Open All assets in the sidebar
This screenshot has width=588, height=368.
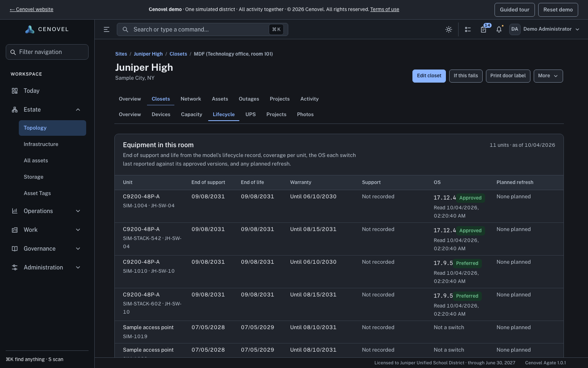click(52, 161)
